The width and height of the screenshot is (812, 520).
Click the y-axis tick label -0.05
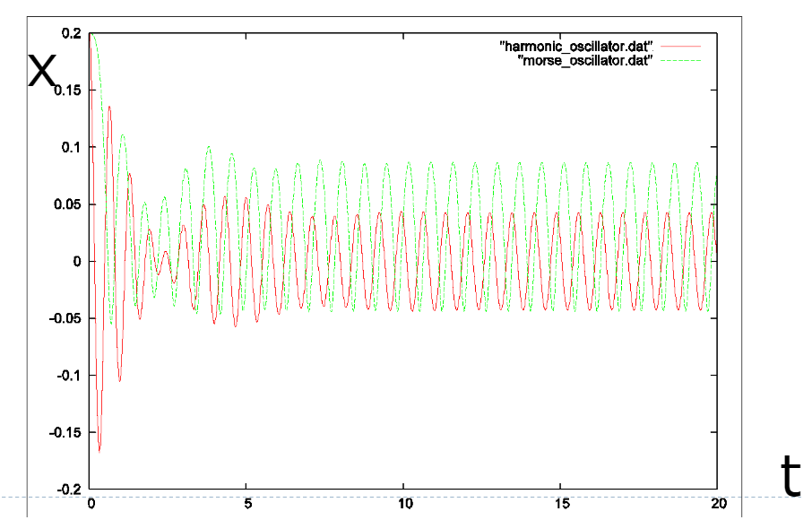click(65, 318)
